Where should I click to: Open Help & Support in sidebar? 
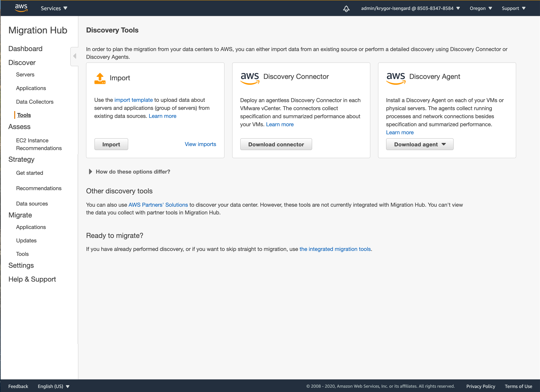(32, 279)
